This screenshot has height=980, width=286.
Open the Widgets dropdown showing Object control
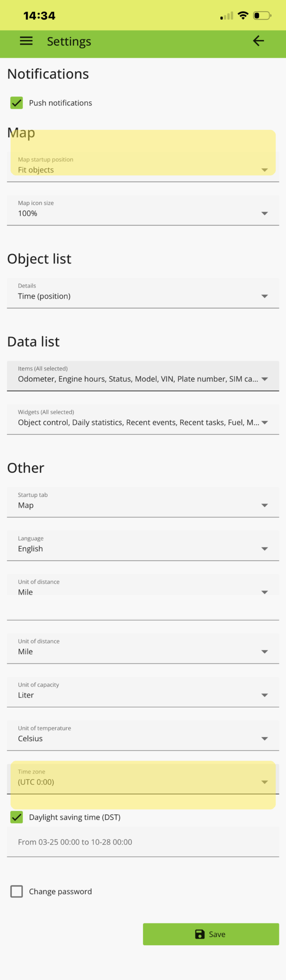[265, 422]
